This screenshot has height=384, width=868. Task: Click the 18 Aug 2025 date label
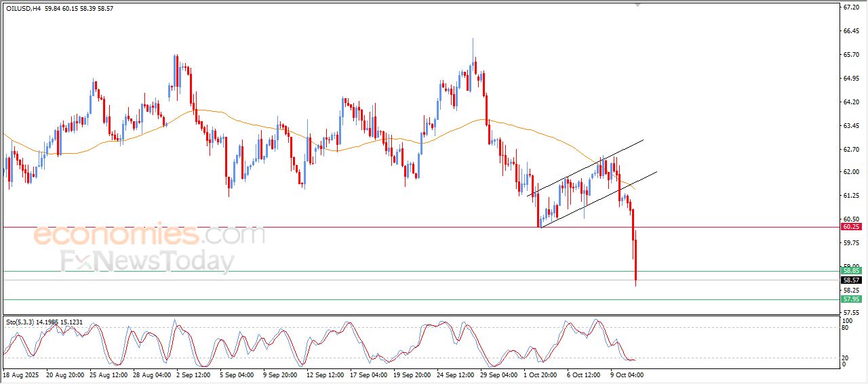click(21, 374)
